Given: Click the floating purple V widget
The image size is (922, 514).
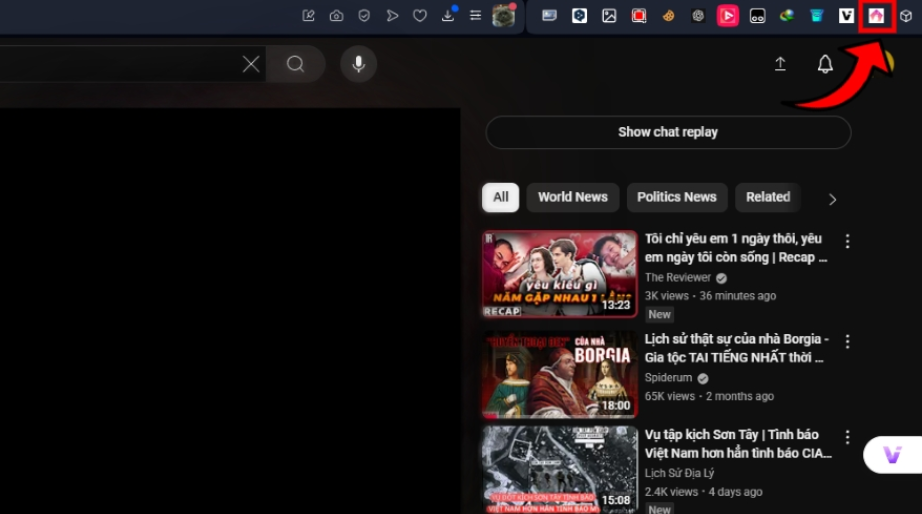Looking at the screenshot, I should pos(892,455).
